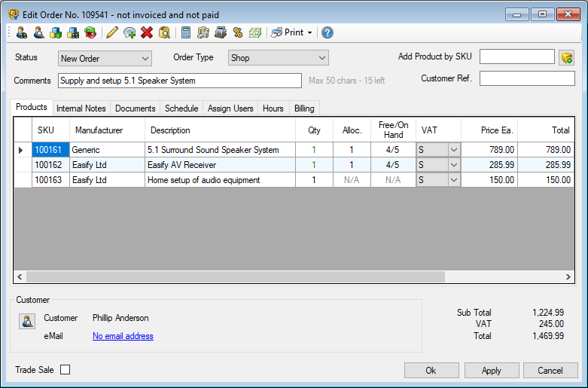
Task: Click the No email address link
Action: click(x=123, y=336)
